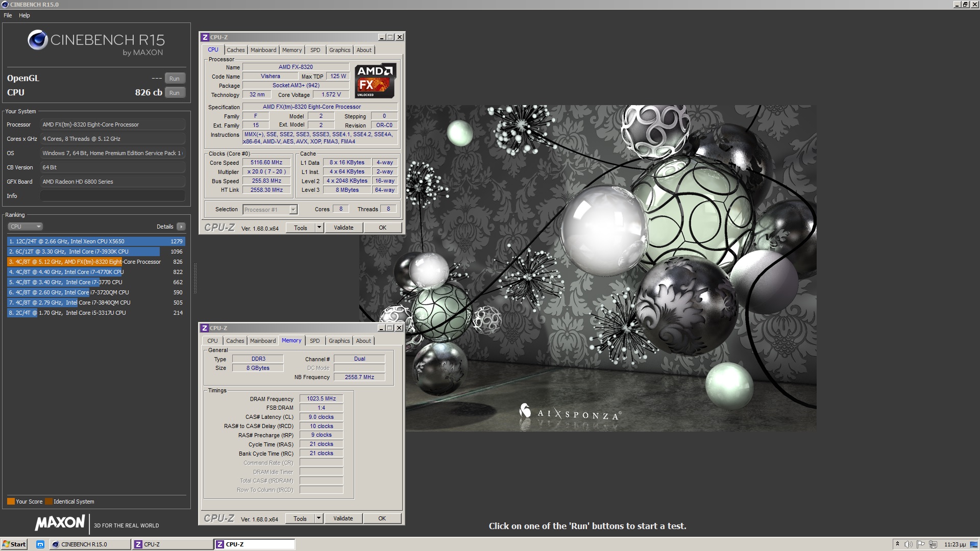Screen dimensions: 980x551
Task: Open About tab in lower CPU-Z window
Action: click(x=363, y=341)
